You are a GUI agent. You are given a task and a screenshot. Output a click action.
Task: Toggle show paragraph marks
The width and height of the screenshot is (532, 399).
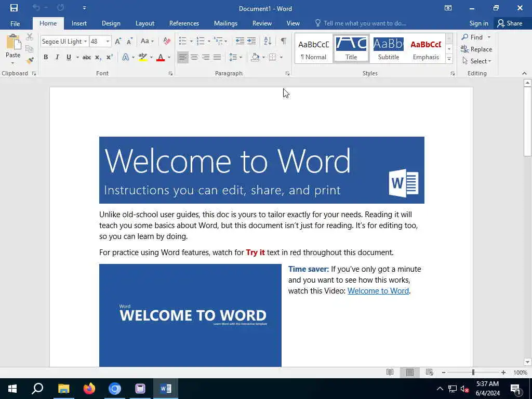[x=283, y=42]
